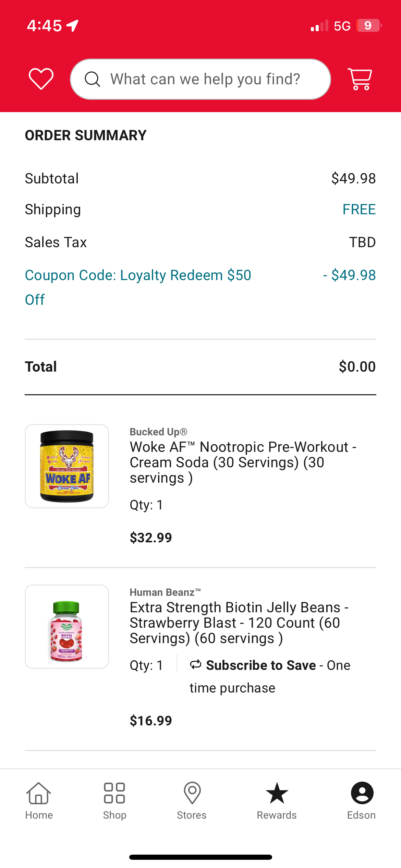Viewport: 401px width, 868px height.
Task: Tap the FREE shipping label
Action: click(359, 209)
